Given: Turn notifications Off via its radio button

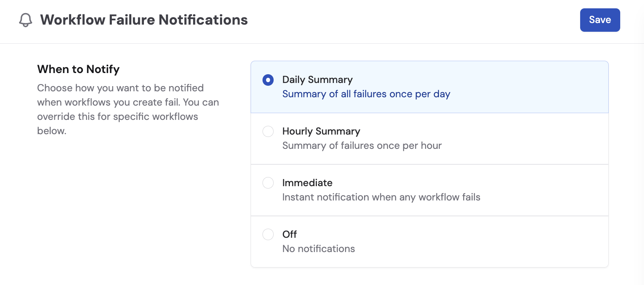Looking at the screenshot, I should coord(268,235).
